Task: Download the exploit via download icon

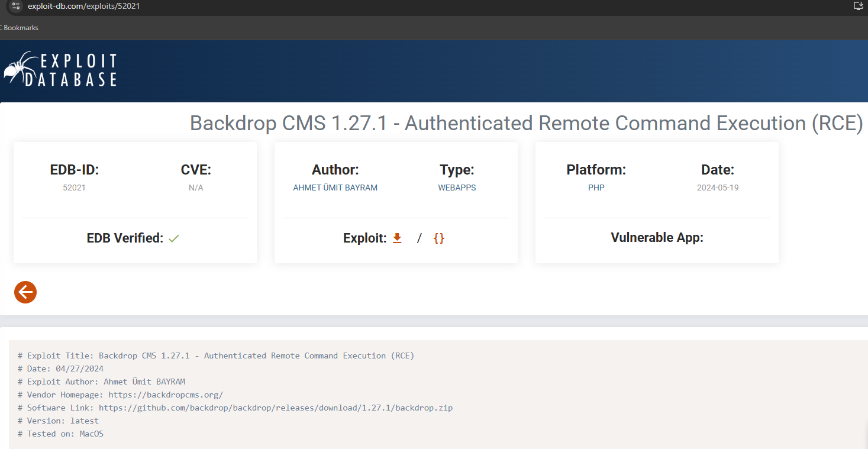Action: (x=397, y=238)
